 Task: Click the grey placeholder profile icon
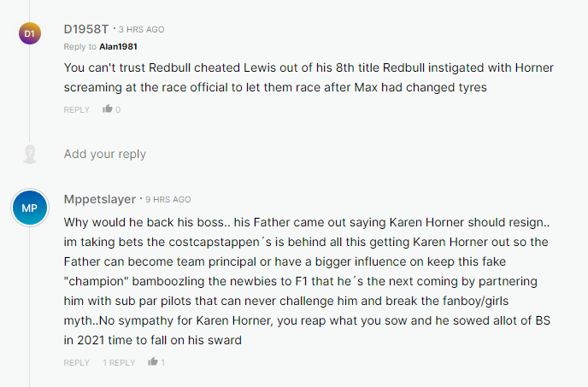pyautogui.click(x=30, y=155)
